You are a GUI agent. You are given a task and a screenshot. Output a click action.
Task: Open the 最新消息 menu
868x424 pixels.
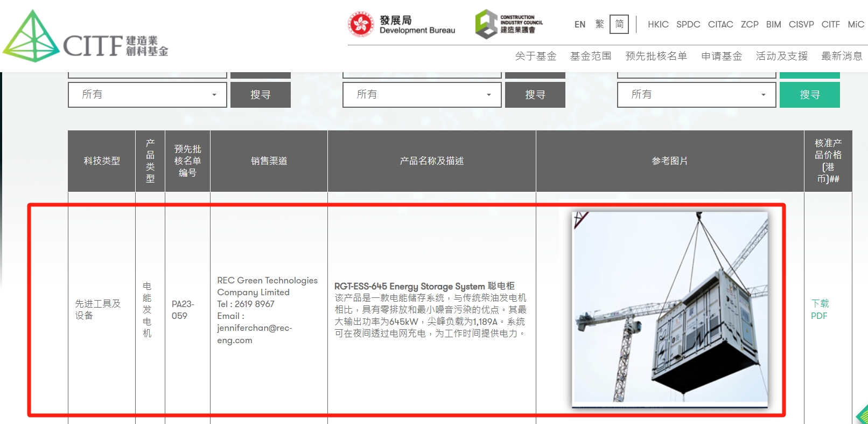click(842, 56)
